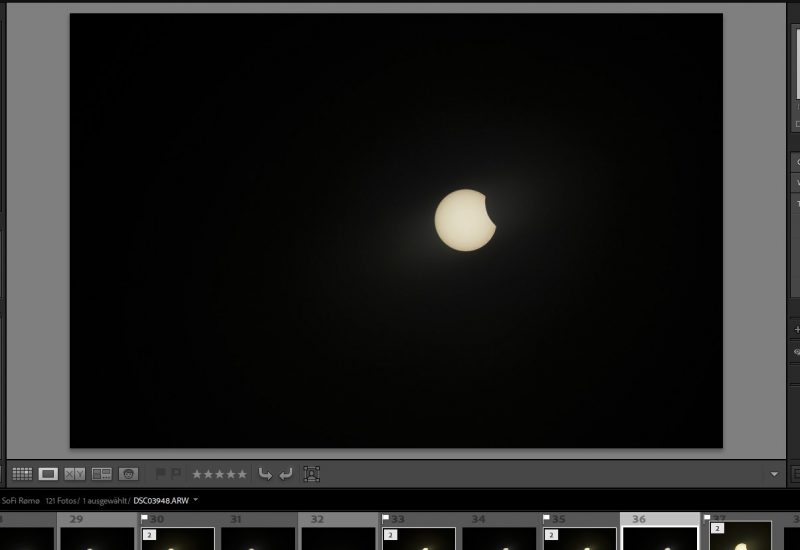Click the partial eclipse photo in preview

point(465,220)
